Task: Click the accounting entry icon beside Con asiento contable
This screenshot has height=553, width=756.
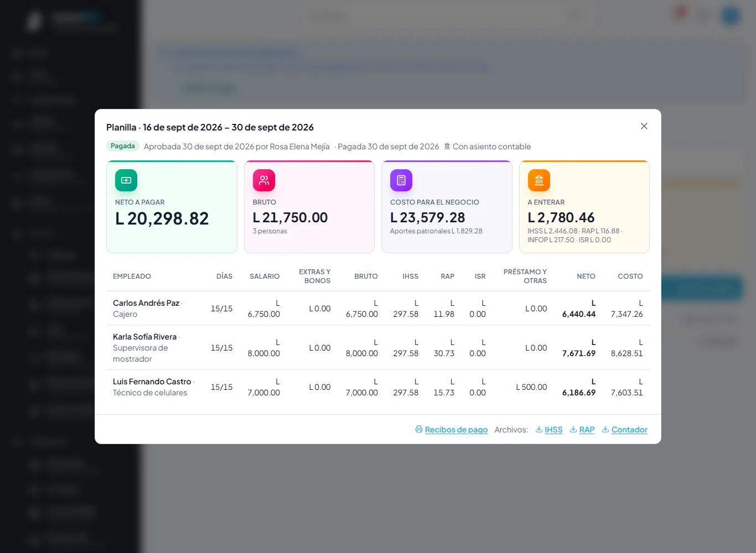Action: tap(447, 147)
